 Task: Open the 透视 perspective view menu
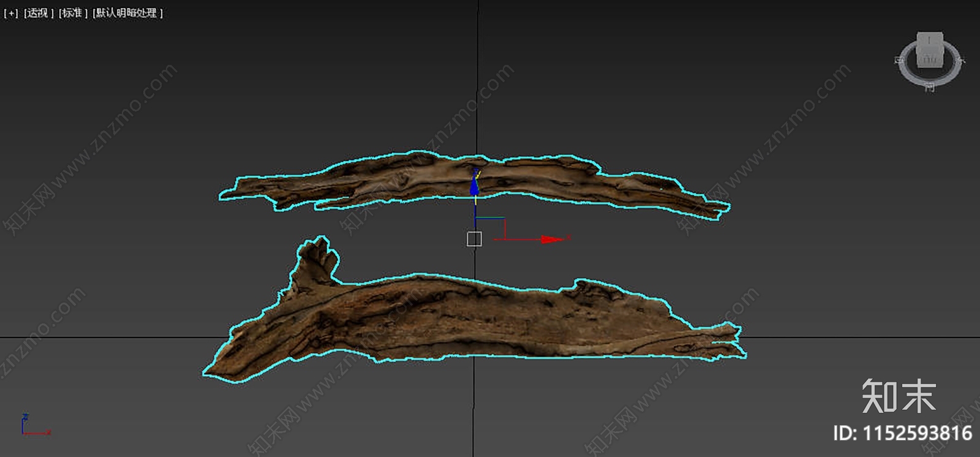pos(39,13)
